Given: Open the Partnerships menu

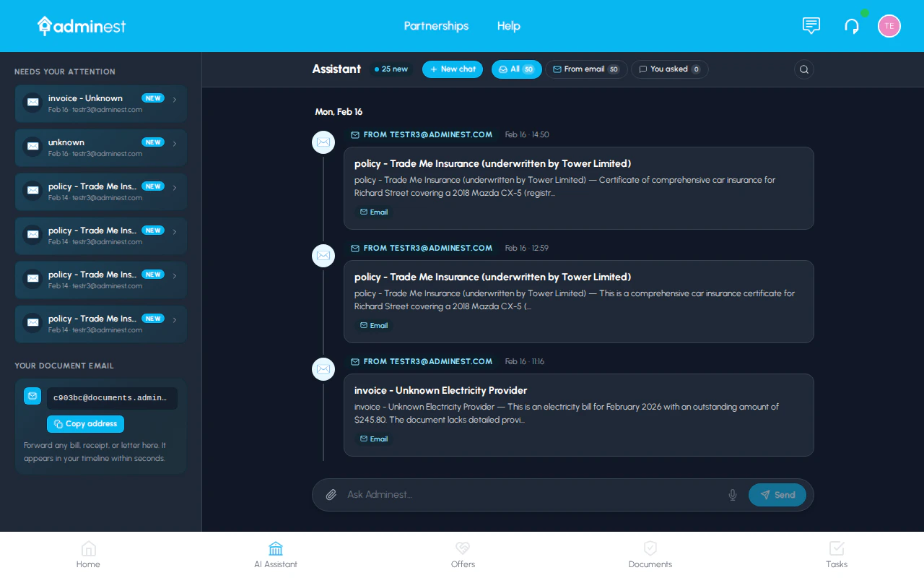Looking at the screenshot, I should coord(436,26).
